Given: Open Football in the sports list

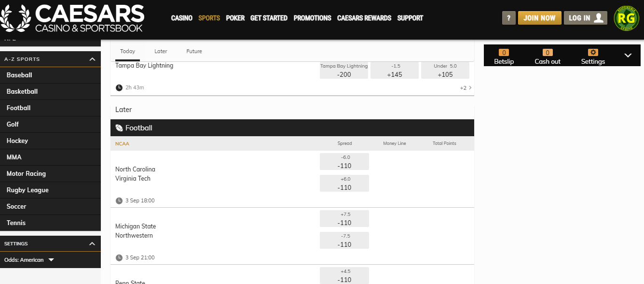Looking at the screenshot, I should (50, 108).
